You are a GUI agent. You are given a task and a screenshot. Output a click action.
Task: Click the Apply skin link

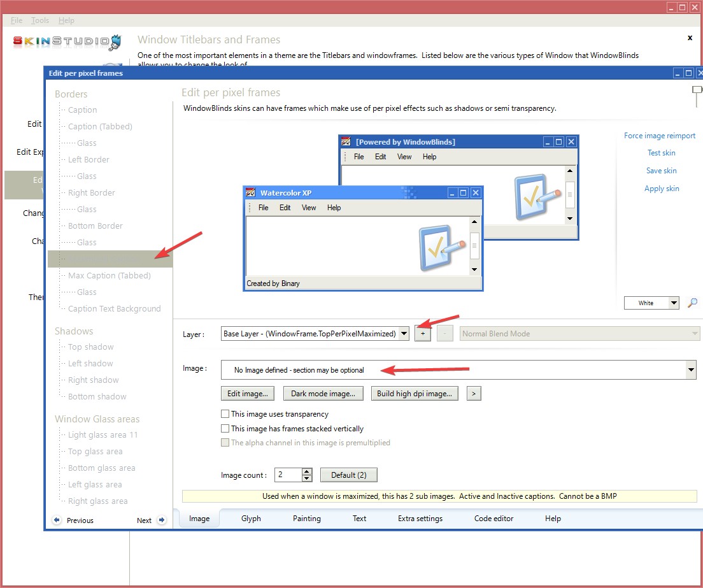click(662, 189)
